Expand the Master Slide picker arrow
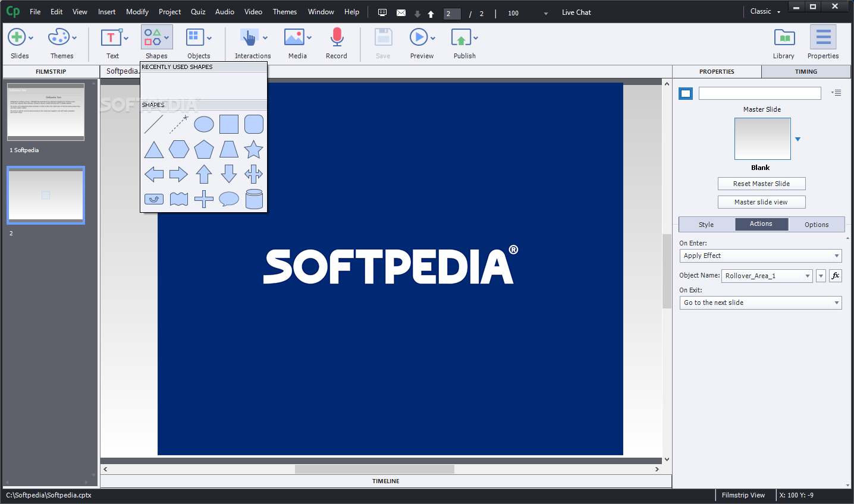The width and height of the screenshot is (854, 504). [x=798, y=139]
